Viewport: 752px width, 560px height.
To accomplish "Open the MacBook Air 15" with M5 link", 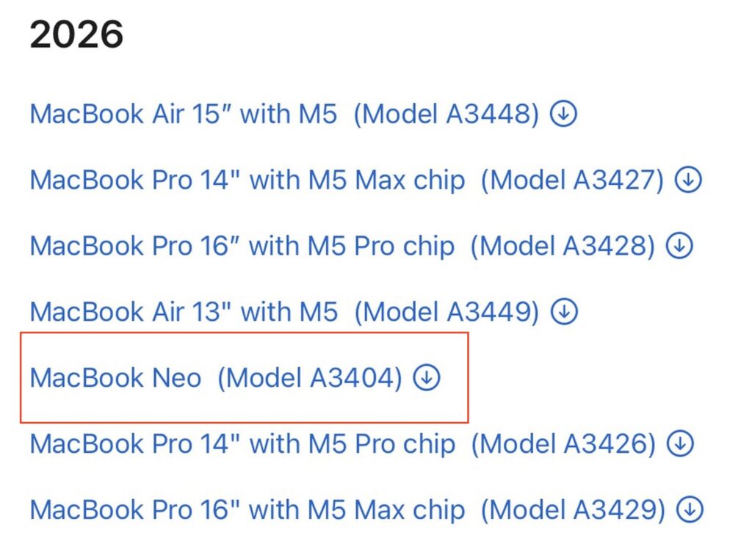I will [x=184, y=114].
